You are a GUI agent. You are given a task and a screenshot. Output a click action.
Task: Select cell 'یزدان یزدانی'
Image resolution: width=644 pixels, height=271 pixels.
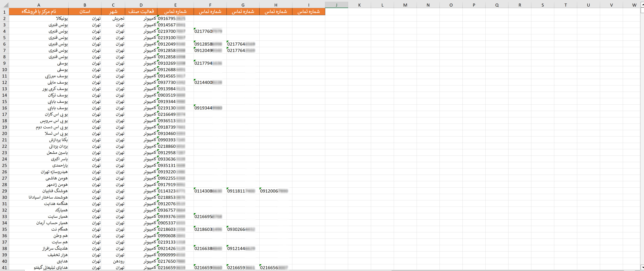click(x=39, y=146)
